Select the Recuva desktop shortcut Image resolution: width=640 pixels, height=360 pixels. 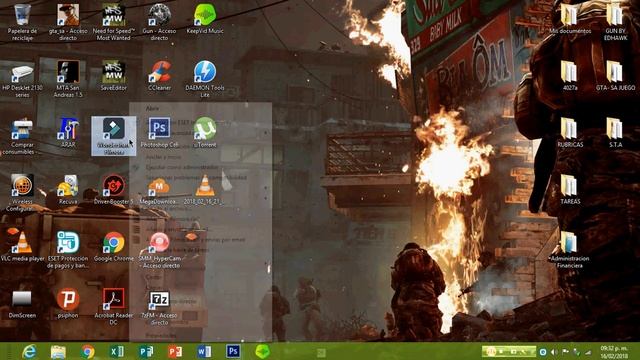pos(68,190)
